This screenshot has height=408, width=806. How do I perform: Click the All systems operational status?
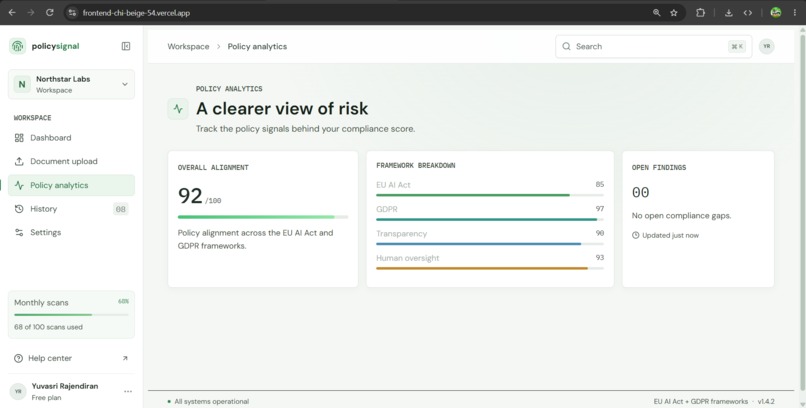point(208,401)
